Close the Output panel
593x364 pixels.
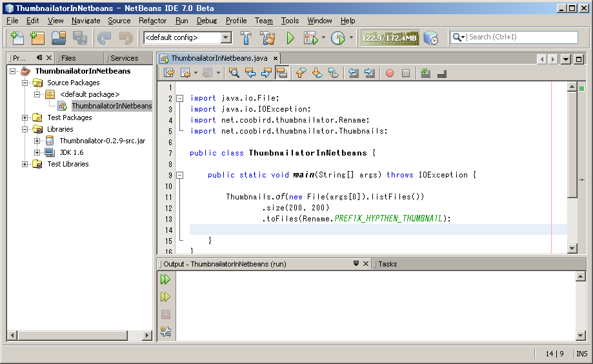366,264
